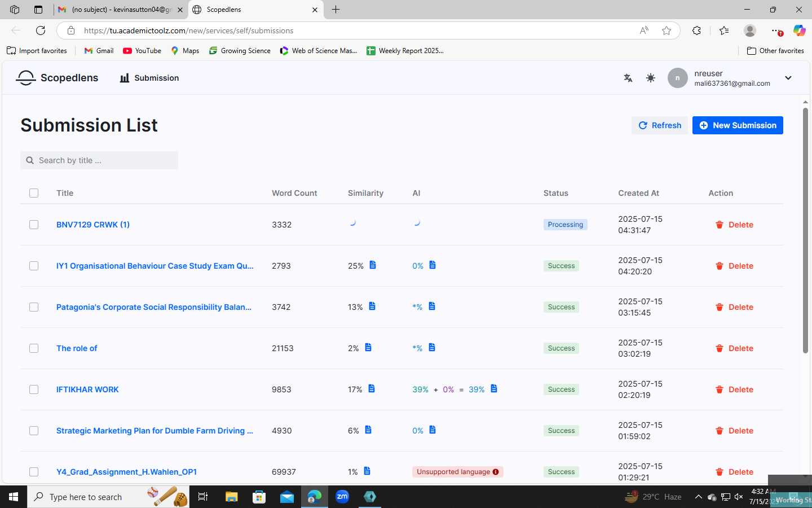
Task: Open the browser favorites list icon
Action: pos(724,30)
